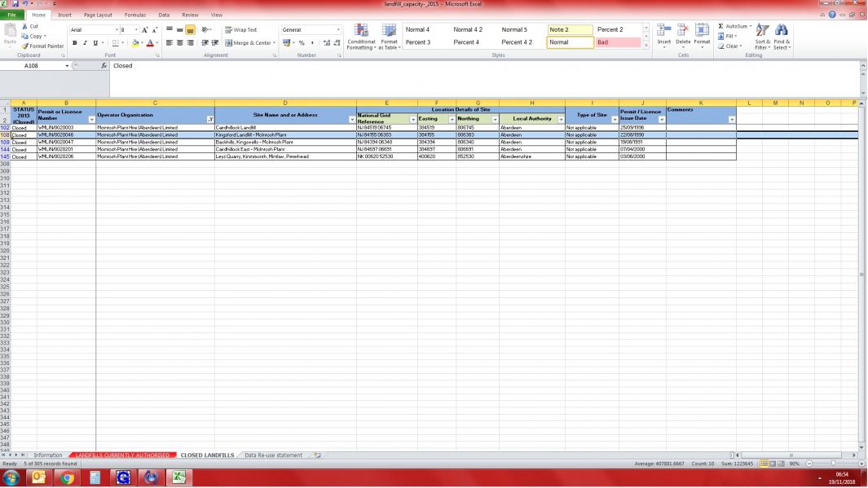The image size is (868, 488).
Task: Click the insert function fx icon
Action: click(x=104, y=66)
